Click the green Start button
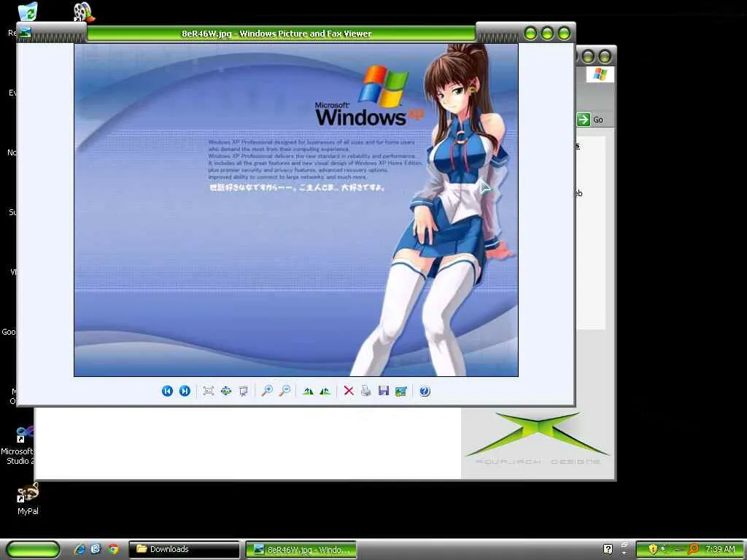This screenshot has height=560, width=747. (x=33, y=549)
